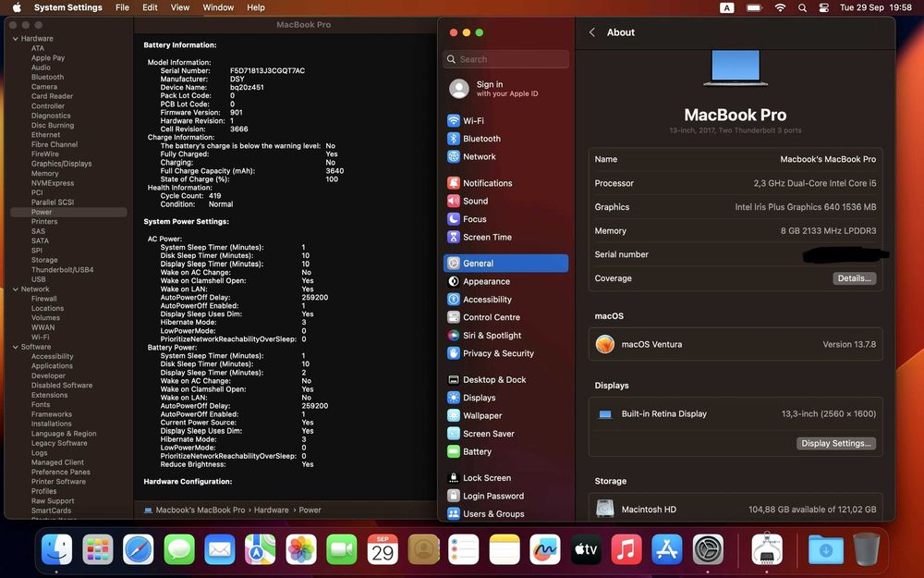Click Display Settings button
Image resolution: width=924 pixels, height=578 pixels.
835,444
